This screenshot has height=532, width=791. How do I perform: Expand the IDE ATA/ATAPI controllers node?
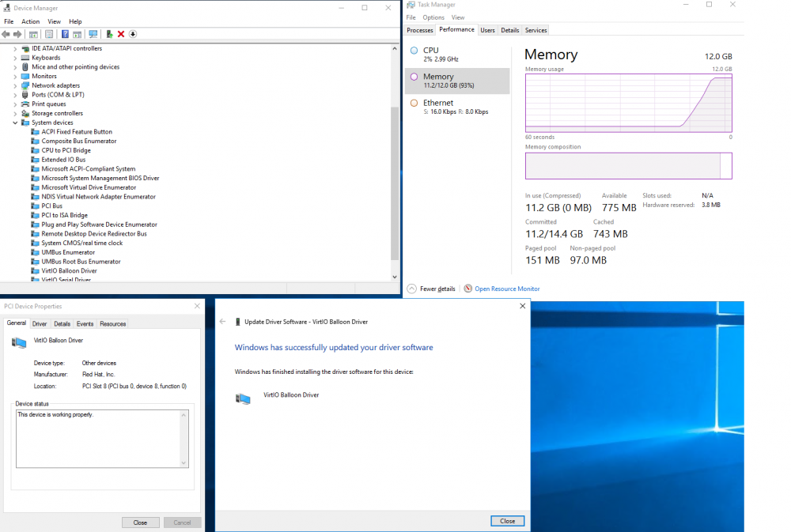(x=15, y=49)
